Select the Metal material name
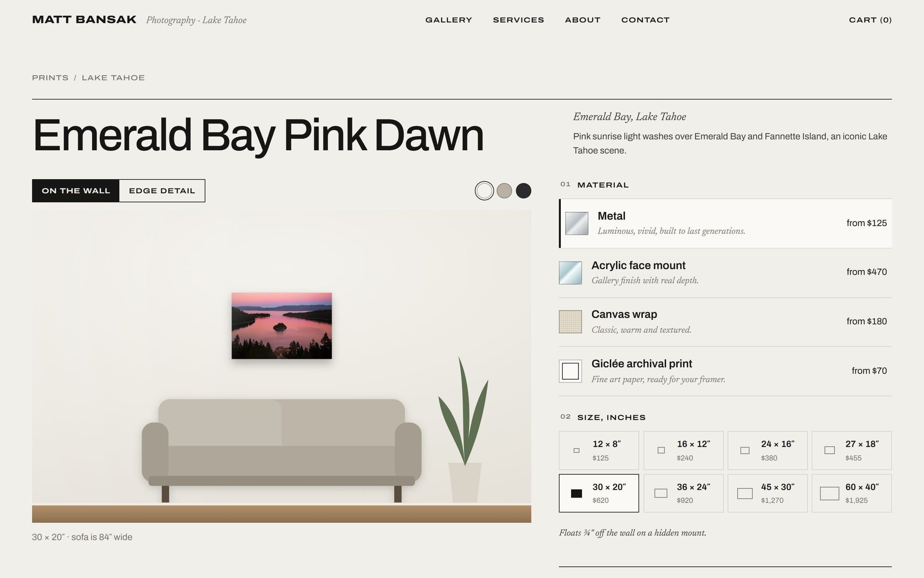The image size is (924, 578). tap(611, 216)
